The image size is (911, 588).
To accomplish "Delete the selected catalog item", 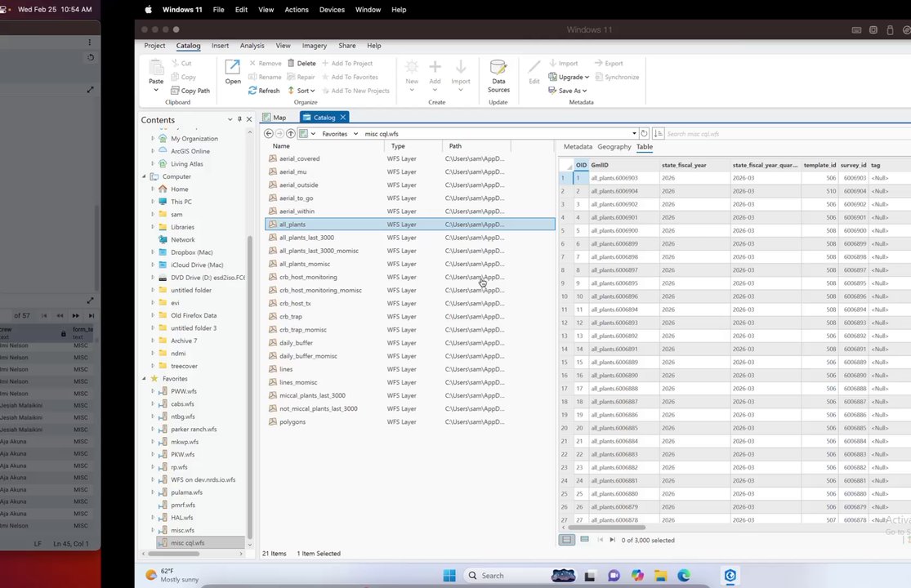I will pos(301,63).
